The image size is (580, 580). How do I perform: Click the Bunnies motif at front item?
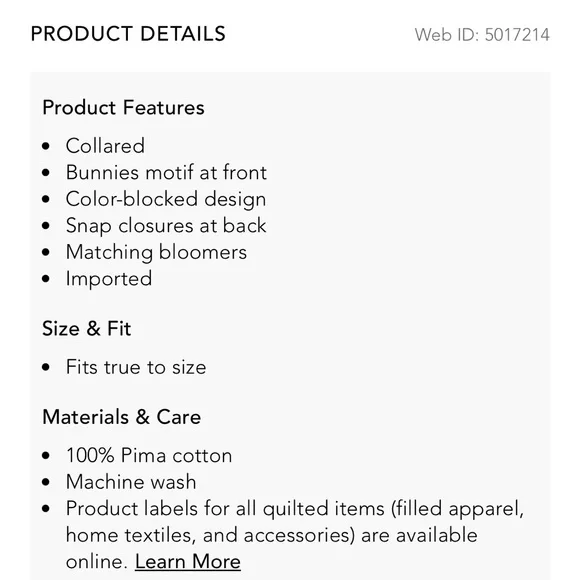pyautogui.click(x=166, y=172)
